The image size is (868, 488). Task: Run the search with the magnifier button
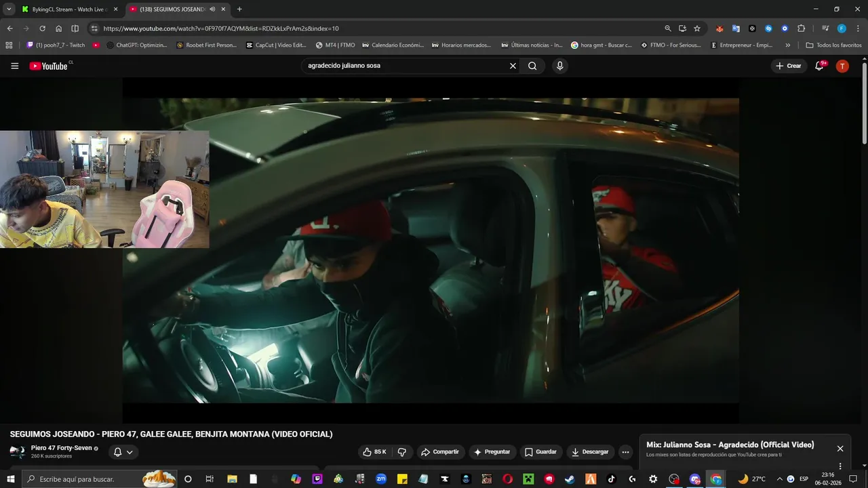[x=532, y=66]
